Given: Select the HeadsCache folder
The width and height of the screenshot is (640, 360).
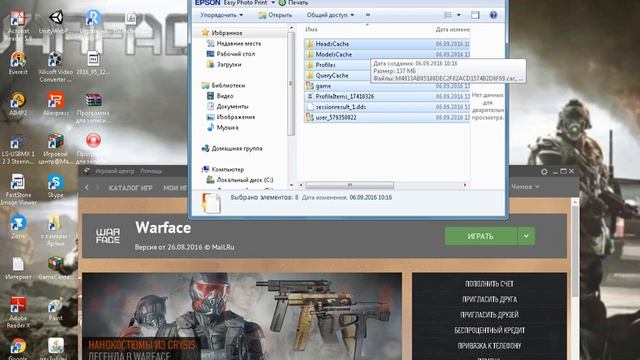Looking at the screenshot, I should pyautogui.click(x=387, y=44).
